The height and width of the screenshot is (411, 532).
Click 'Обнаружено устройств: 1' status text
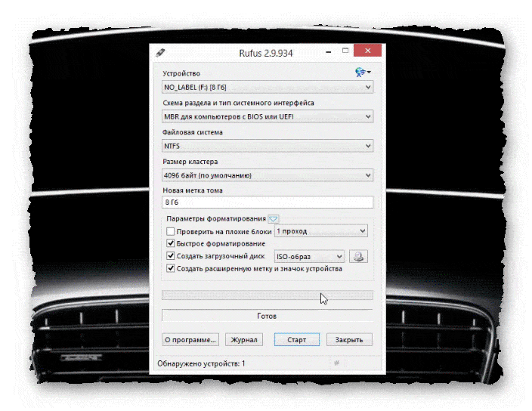pyautogui.click(x=201, y=363)
